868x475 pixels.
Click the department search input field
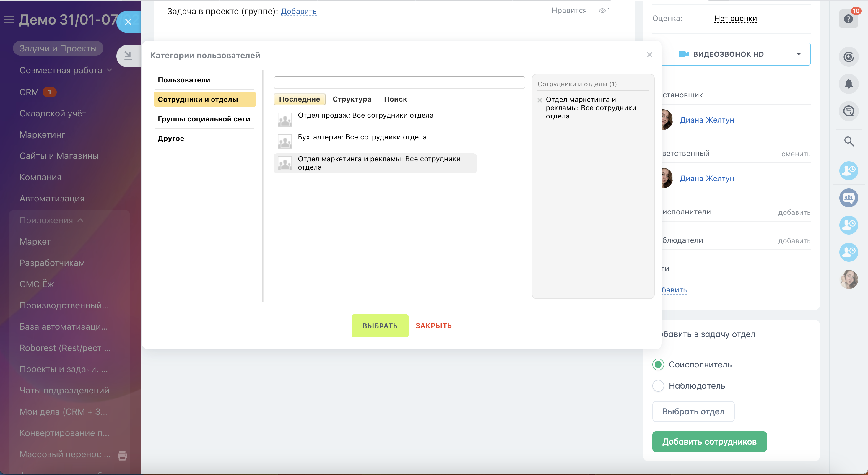399,82
